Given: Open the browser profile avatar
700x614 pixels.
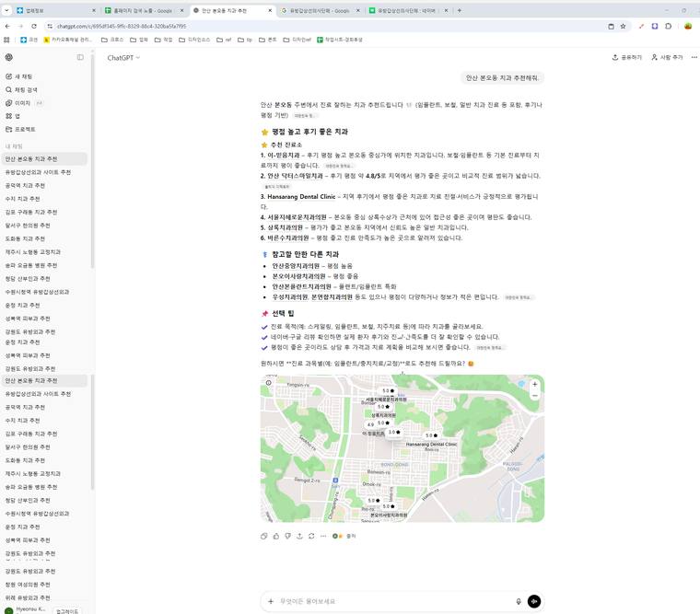Looking at the screenshot, I should tap(688, 27).
